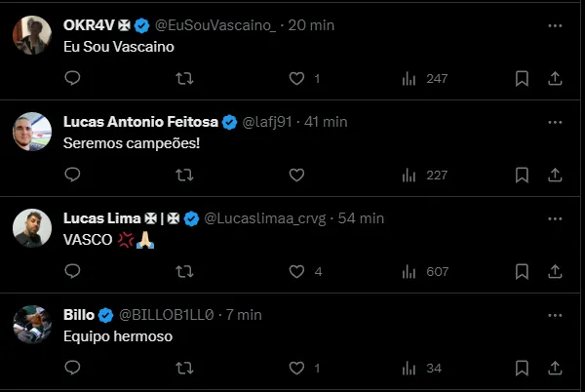The image size is (585, 392).
Task: Click Lucas Lima's avatar
Action: click(x=31, y=229)
